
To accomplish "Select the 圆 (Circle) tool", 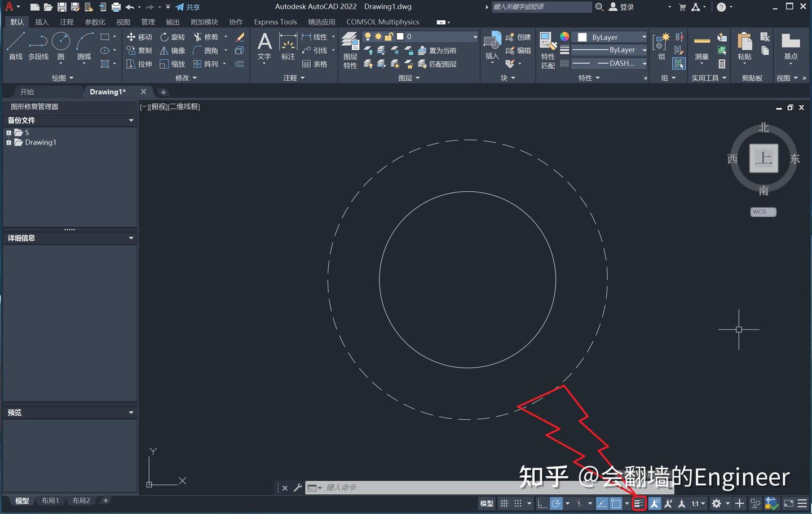I will pyautogui.click(x=60, y=42).
